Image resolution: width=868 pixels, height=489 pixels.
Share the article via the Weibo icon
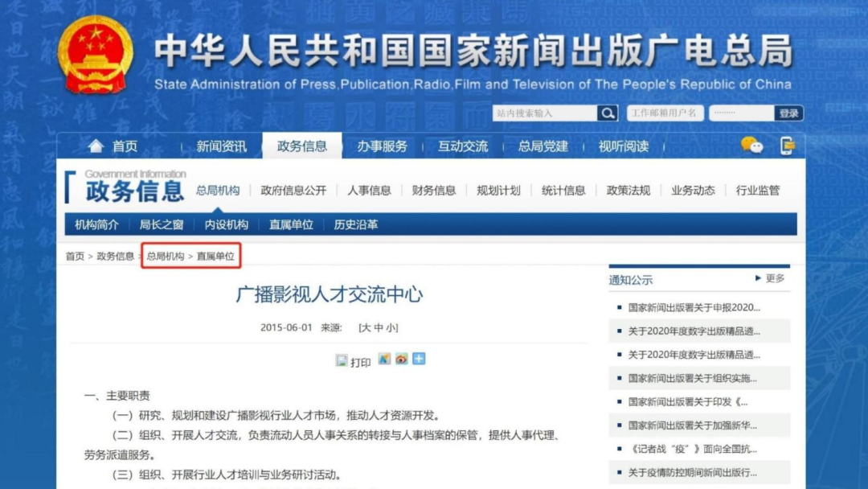pos(401,360)
